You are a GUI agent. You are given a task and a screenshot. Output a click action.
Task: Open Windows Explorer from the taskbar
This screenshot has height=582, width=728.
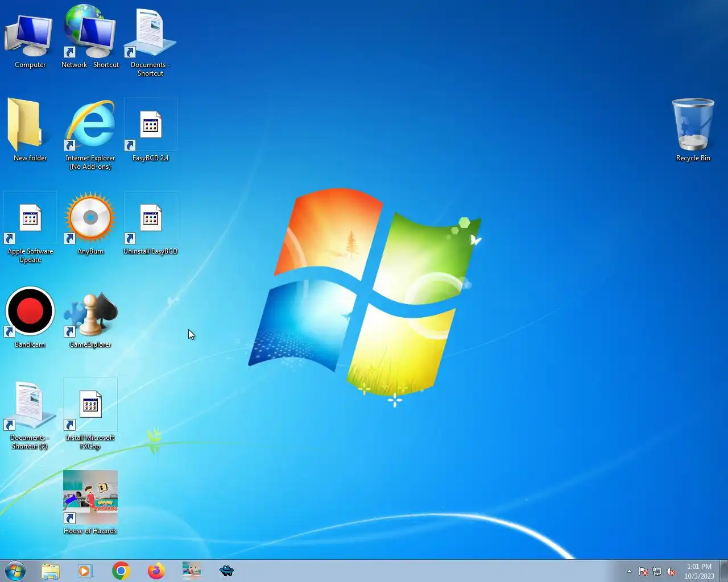point(51,571)
